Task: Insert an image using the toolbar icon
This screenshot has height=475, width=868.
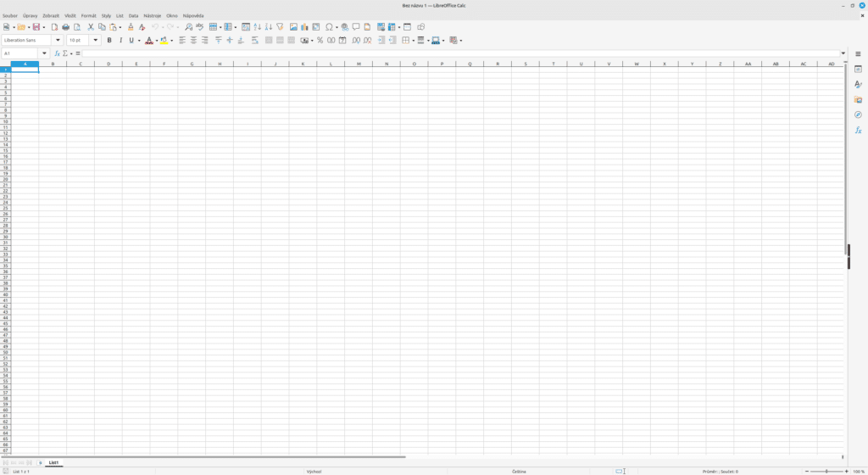Action: click(293, 27)
